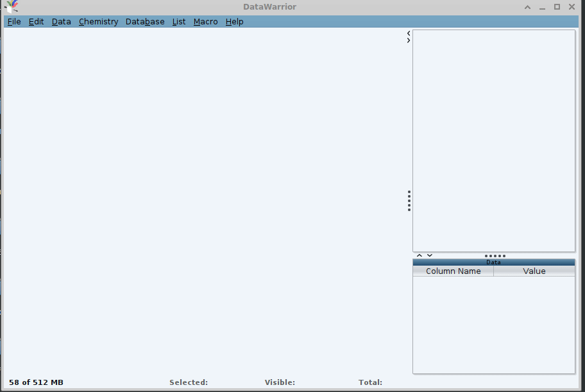Click the Value table header
The width and height of the screenshot is (585, 392).
(x=534, y=271)
